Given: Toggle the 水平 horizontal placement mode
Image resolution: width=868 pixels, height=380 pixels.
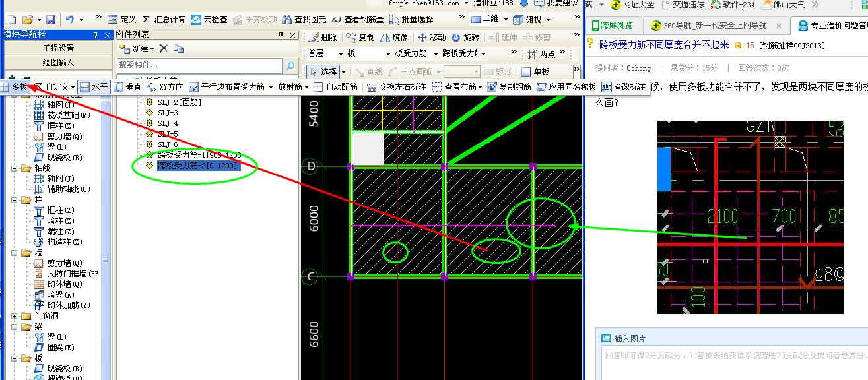Looking at the screenshot, I should click(94, 86).
